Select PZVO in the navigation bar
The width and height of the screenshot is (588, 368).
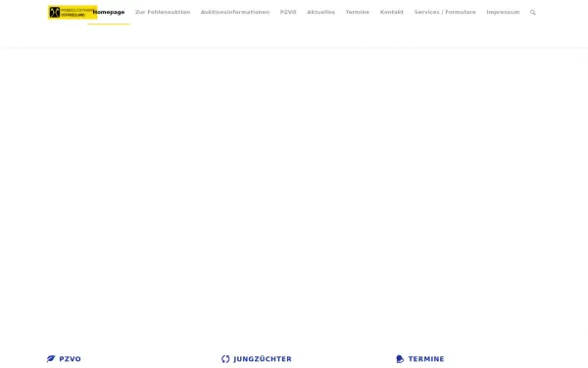pos(288,12)
